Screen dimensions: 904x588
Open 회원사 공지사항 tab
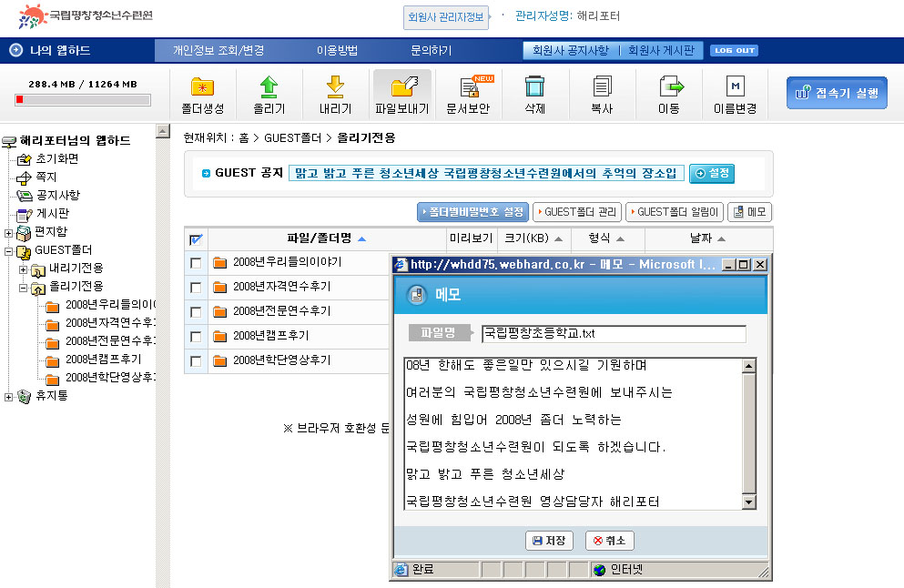click(x=570, y=51)
